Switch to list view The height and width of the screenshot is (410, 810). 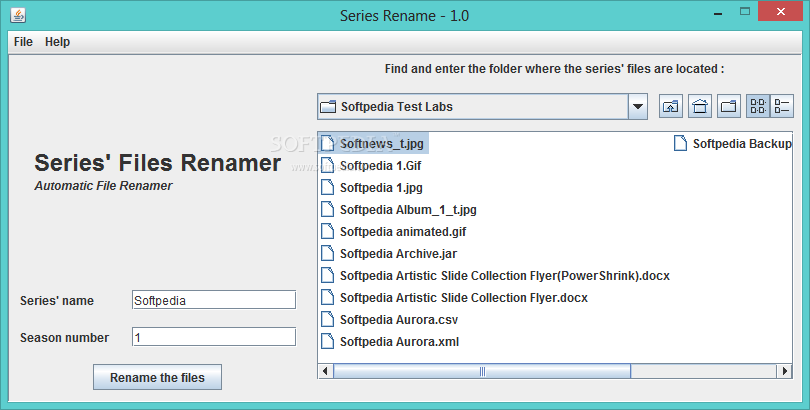[x=758, y=106]
